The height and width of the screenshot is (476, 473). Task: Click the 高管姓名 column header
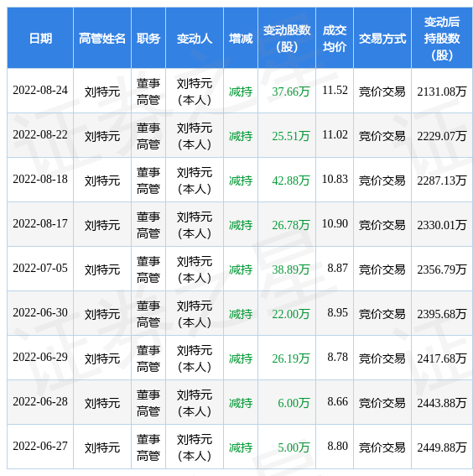click(102, 39)
